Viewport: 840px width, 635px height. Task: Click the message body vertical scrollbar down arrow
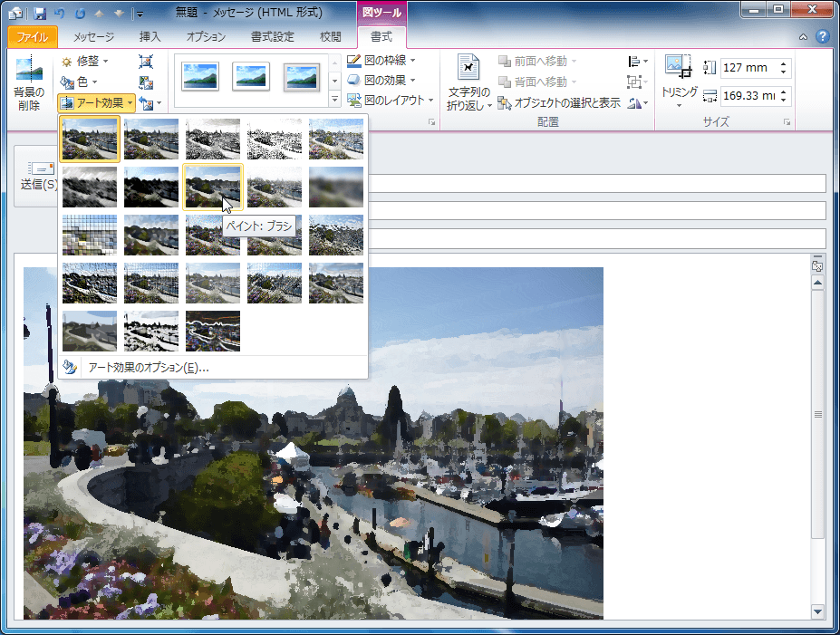click(817, 611)
